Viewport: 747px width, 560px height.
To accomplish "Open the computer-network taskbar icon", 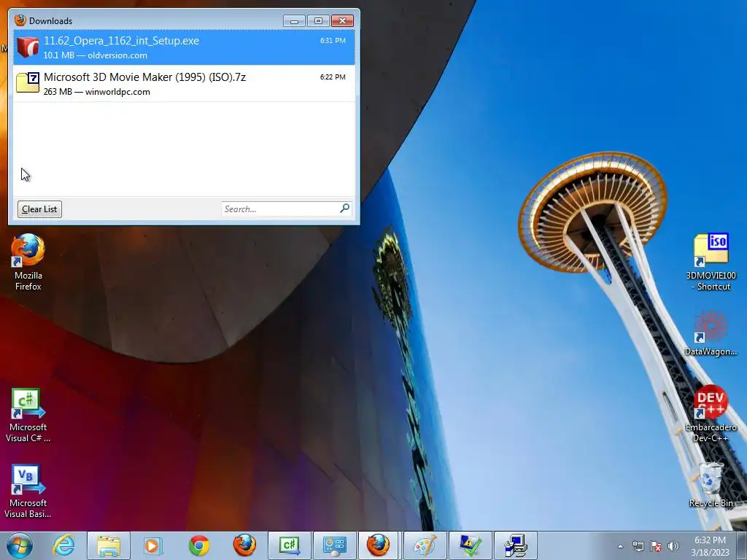I will tap(516, 545).
